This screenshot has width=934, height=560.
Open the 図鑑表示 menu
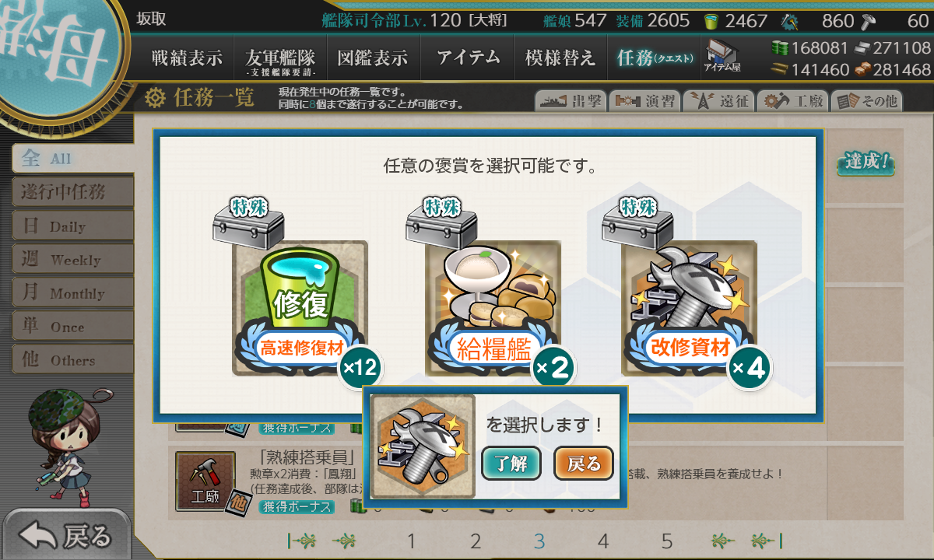[x=373, y=58]
